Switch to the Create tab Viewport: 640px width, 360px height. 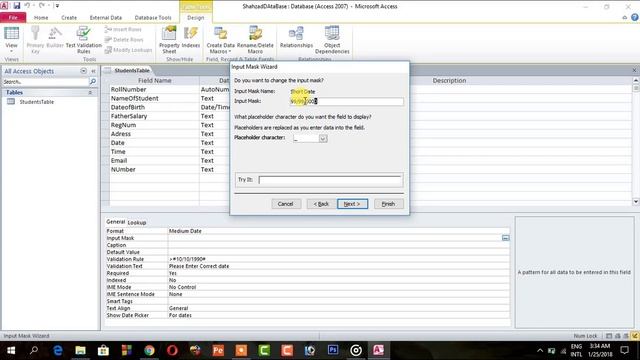pos(69,18)
